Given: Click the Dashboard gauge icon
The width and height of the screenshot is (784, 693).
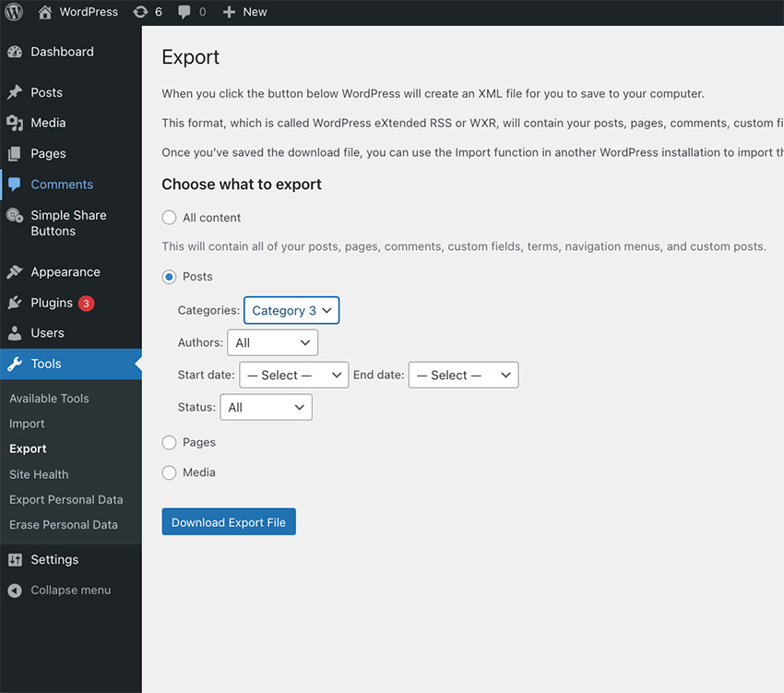Looking at the screenshot, I should 16,52.
